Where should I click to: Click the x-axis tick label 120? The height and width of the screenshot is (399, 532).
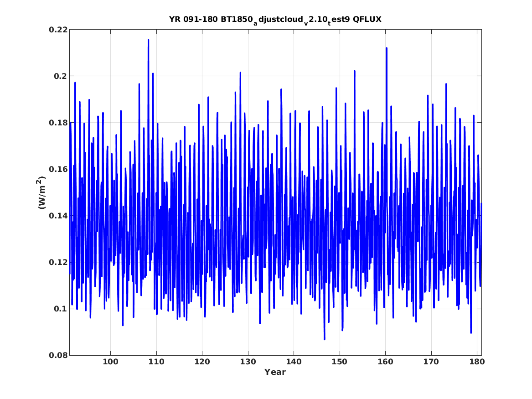pos(202,362)
